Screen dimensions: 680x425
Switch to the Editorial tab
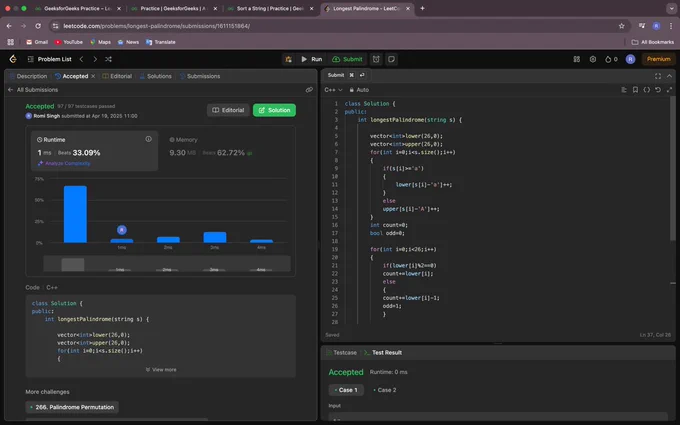(117, 76)
